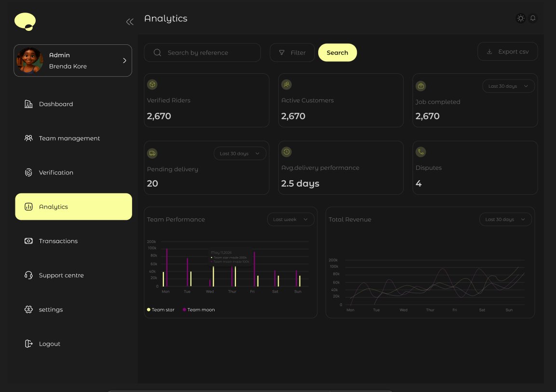Open Total Revenue Last 30 days dropdown
Image resolution: width=556 pixels, height=392 pixels.
pos(505,219)
